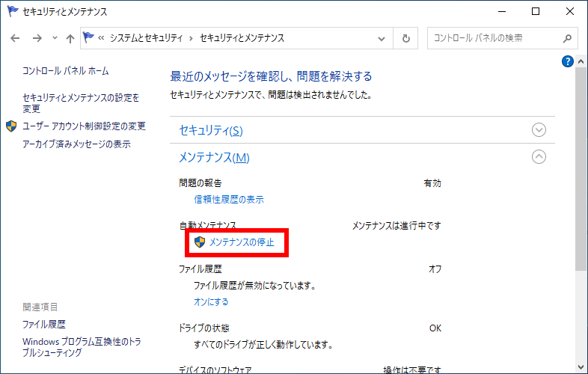This screenshot has width=588, height=374.
Task: Collapse the メンテナンス(M) section chevron
Action: point(539,157)
